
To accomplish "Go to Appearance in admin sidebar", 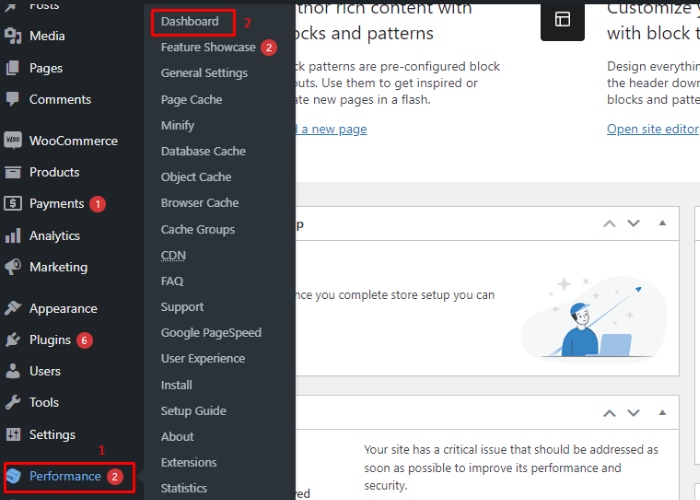I will [x=63, y=308].
